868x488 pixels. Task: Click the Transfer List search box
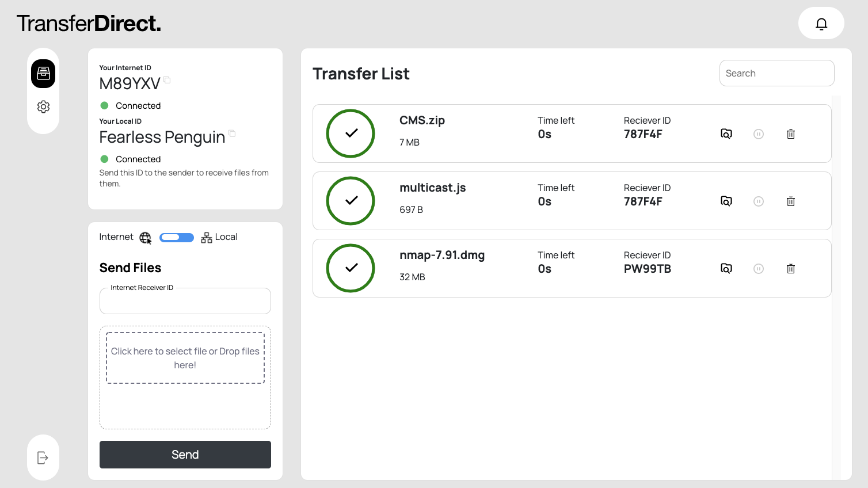click(776, 74)
